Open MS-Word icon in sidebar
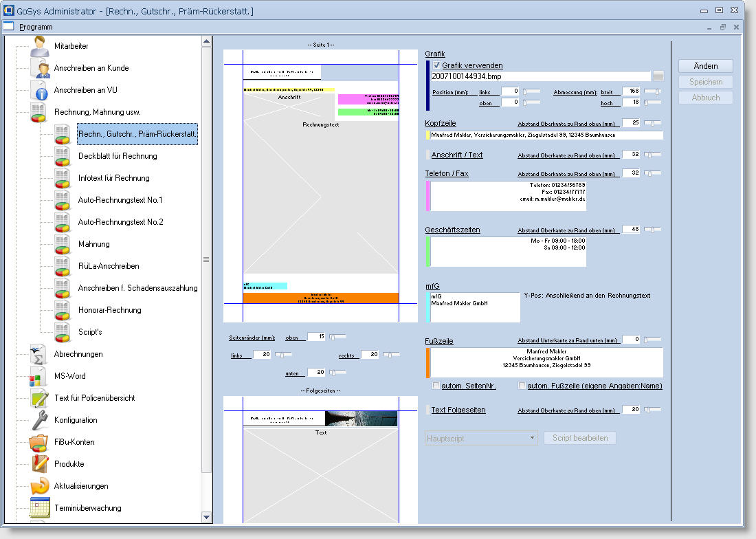This screenshot has width=756, height=539. coord(39,376)
